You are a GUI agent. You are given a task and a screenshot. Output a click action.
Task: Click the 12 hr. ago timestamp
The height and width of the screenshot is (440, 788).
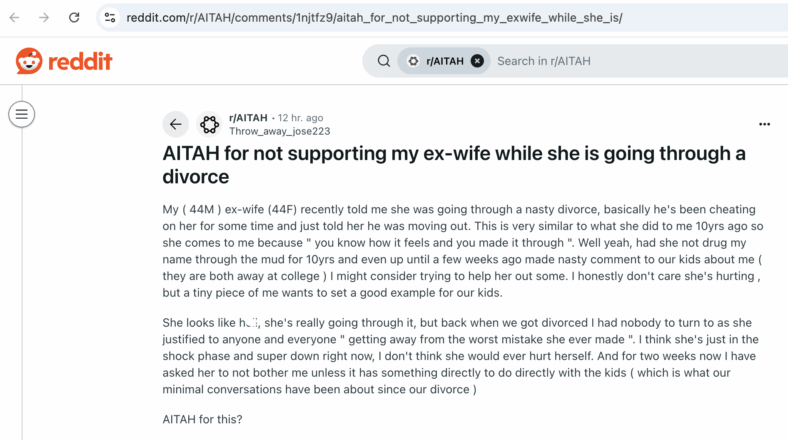point(301,118)
